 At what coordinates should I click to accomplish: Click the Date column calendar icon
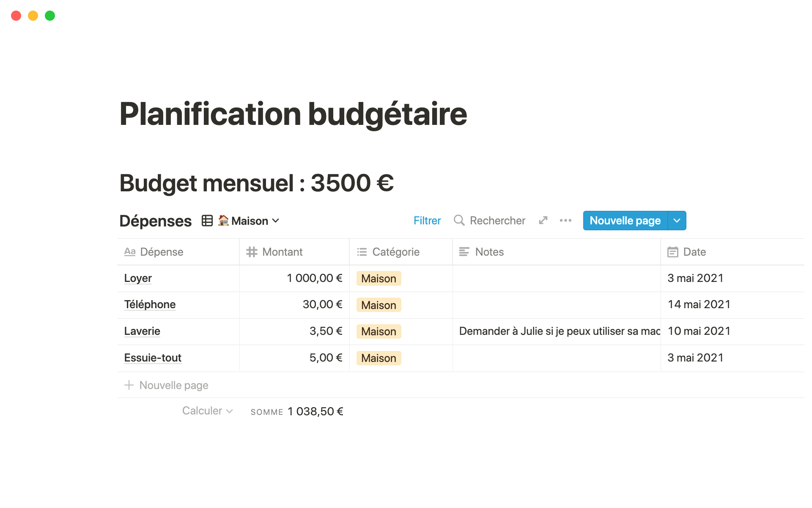(673, 252)
